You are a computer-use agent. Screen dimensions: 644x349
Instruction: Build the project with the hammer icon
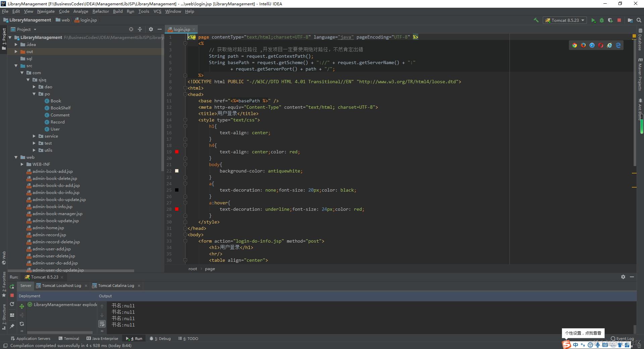(x=536, y=20)
